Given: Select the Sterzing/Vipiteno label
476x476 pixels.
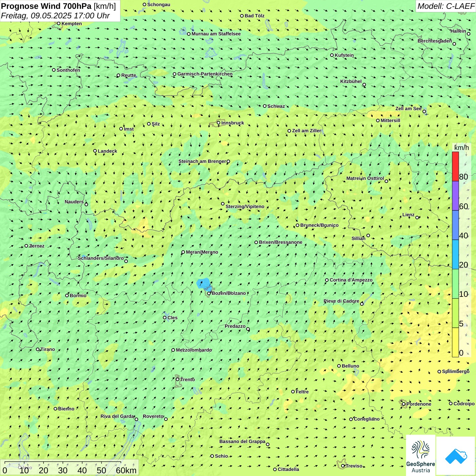Looking at the screenshot, I should pyautogui.click(x=245, y=206).
